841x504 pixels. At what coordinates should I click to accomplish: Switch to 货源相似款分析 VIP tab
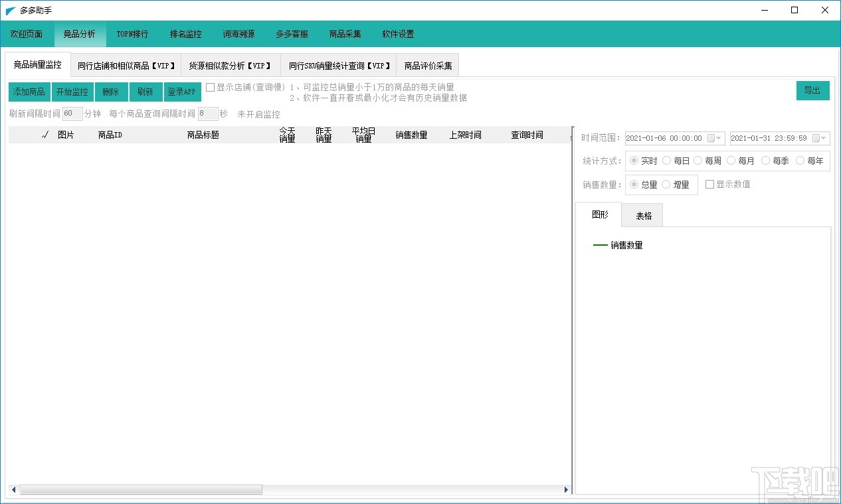(x=231, y=66)
